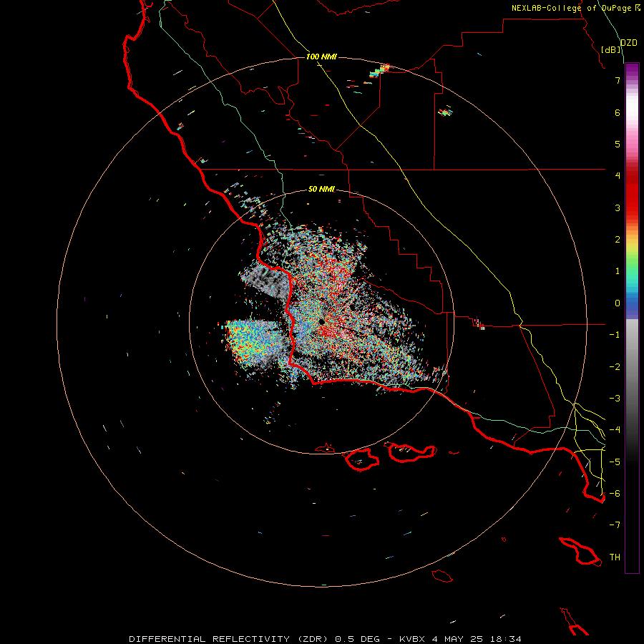The width and height of the screenshot is (644, 644).
Task: Click the 6 value on the color scale
Action: point(618,112)
